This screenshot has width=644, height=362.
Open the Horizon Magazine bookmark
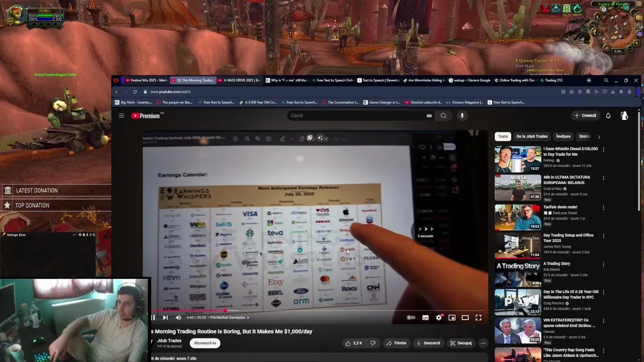click(x=464, y=103)
